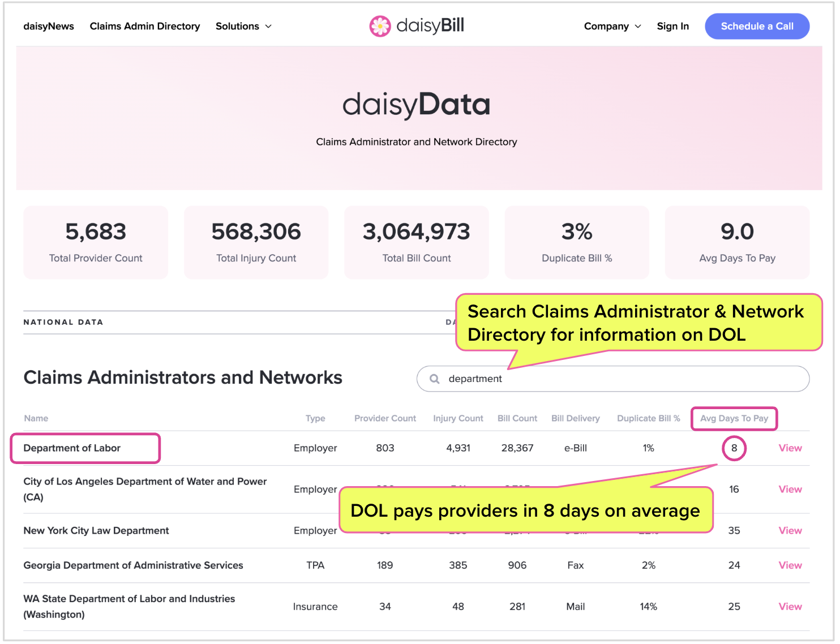
Task: Click the daisyBill flower logo icon
Action: [x=380, y=26]
